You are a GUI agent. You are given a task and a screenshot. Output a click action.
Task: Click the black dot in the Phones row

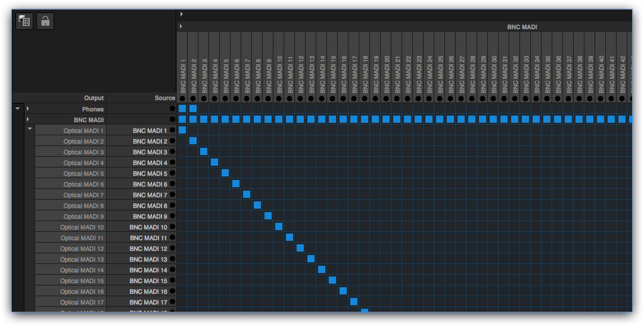(x=172, y=109)
